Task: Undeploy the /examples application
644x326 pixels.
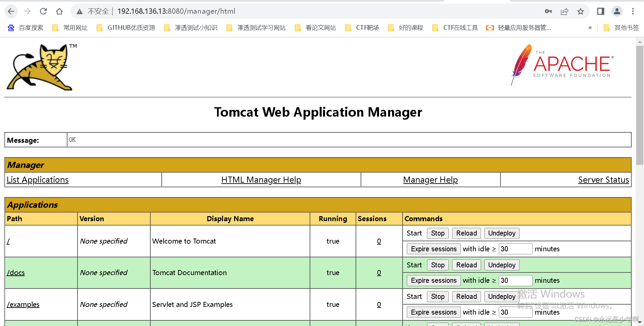Action: click(x=502, y=297)
